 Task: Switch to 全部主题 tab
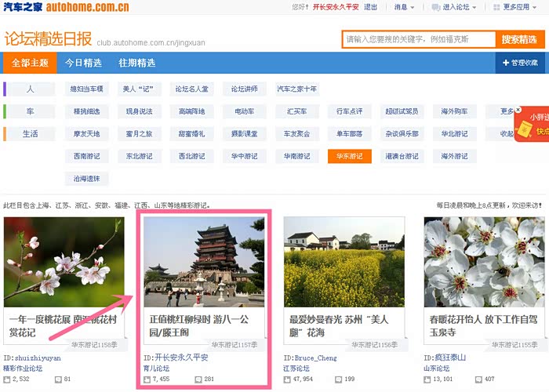(30, 63)
